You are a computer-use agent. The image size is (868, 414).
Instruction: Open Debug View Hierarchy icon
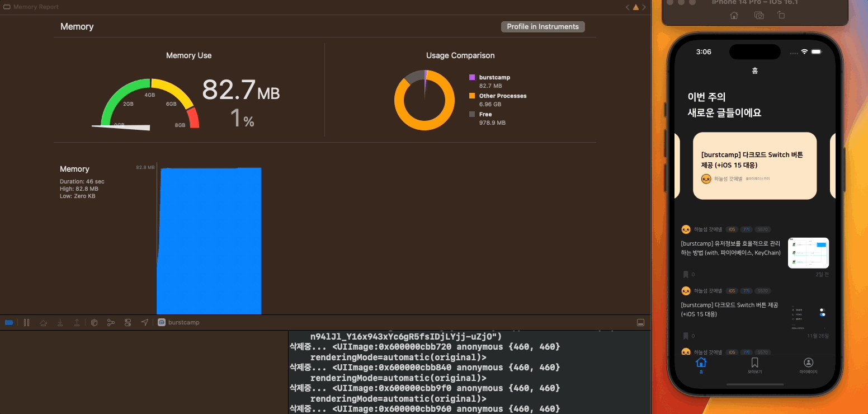[x=94, y=322]
